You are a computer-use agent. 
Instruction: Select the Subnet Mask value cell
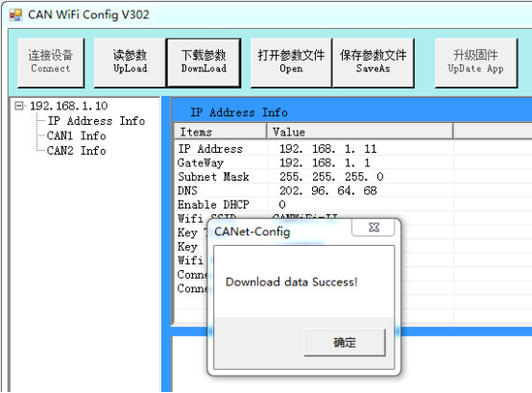pyautogui.click(x=361, y=177)
